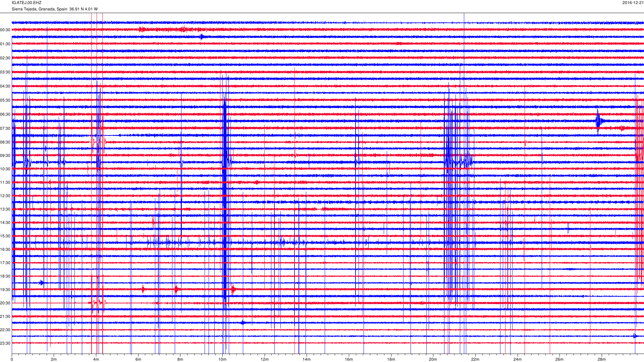Click the 12:30 time label
Image resolution: width=644 pixels, height=362 pixels.
pyautogui.click(x=5, y=196)
